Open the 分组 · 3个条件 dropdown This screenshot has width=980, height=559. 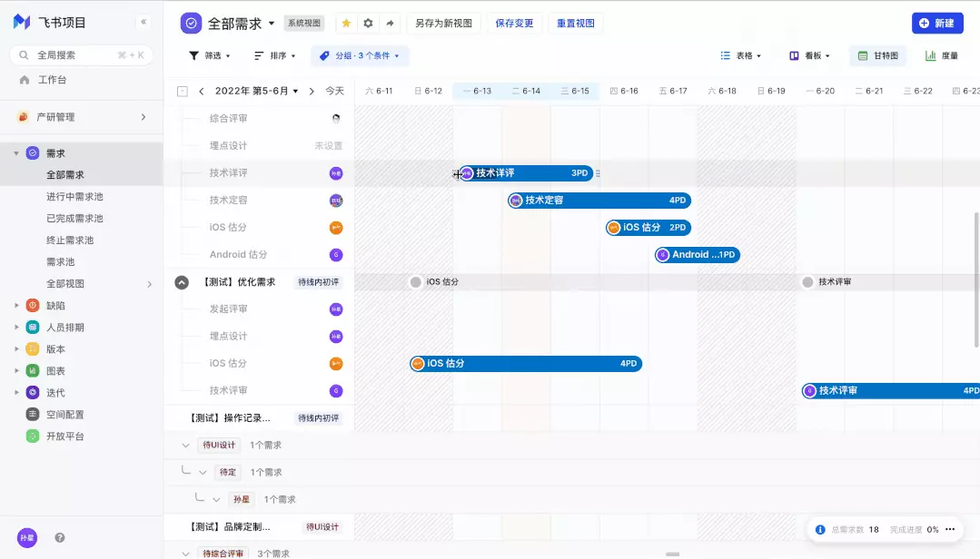(360, 56)
